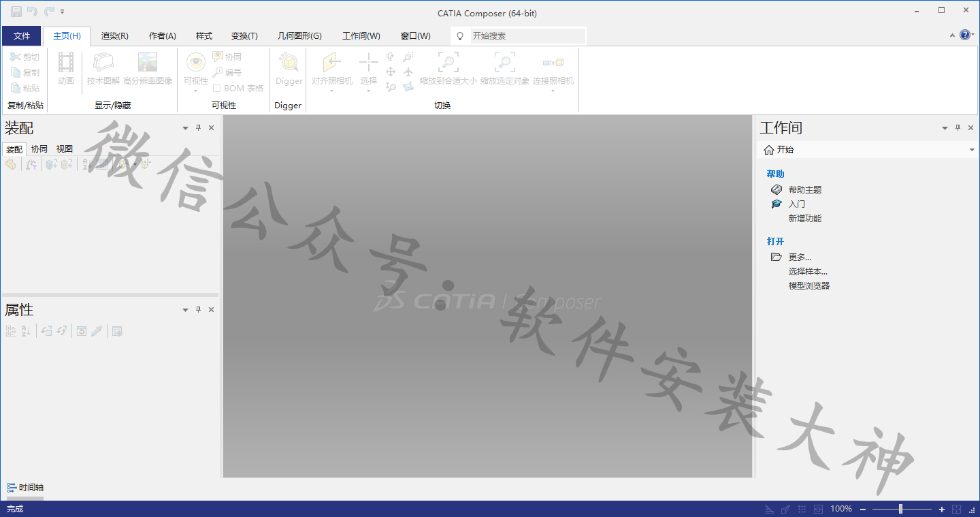Expand the 连接照相机 dropdown arrow
The height and width of the screenshot is (517, 980).
(x=553, y=91)
